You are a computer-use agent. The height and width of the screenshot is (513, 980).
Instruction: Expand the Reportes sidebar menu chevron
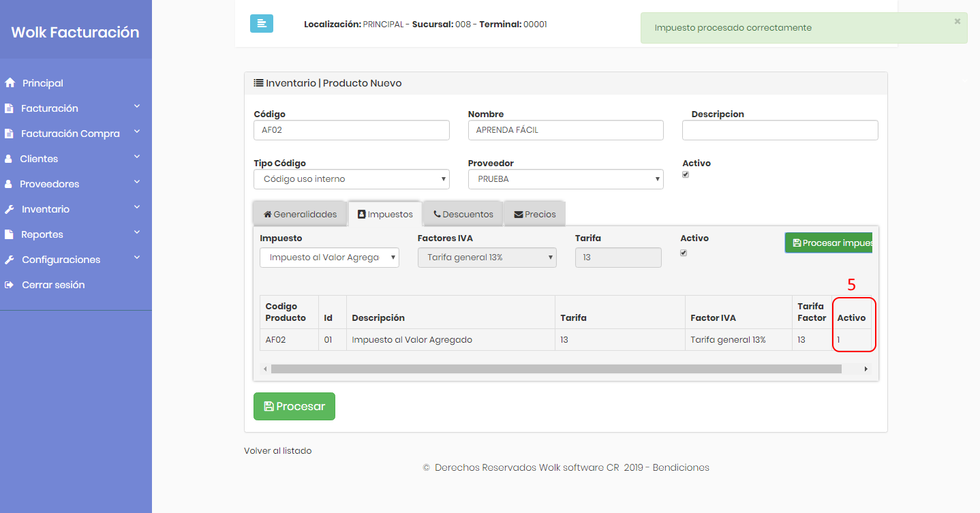point(137,233)
